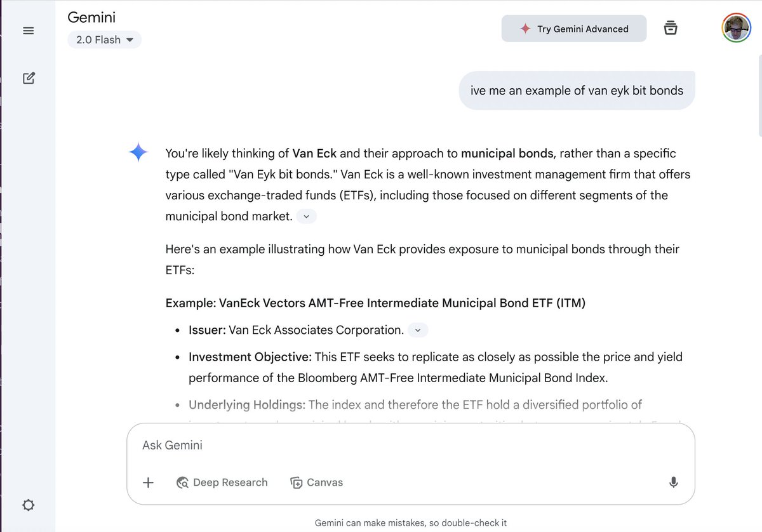Open the main menu hamburger icon
This screenshot has width=762, height=532.
pyautogui.click(x=28, y=30)
